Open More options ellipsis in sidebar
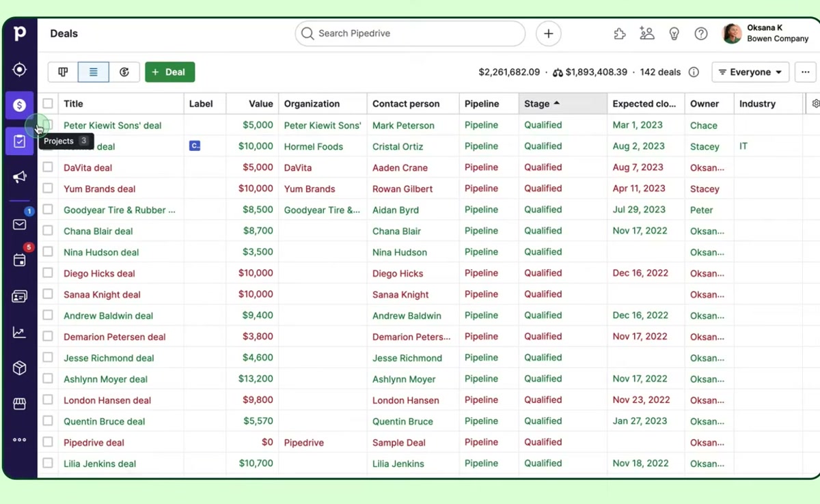 tap(19, 440)
